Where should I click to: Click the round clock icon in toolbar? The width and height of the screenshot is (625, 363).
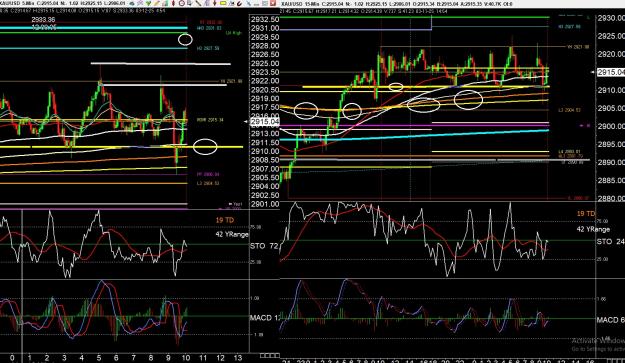[x=182, y=3]
